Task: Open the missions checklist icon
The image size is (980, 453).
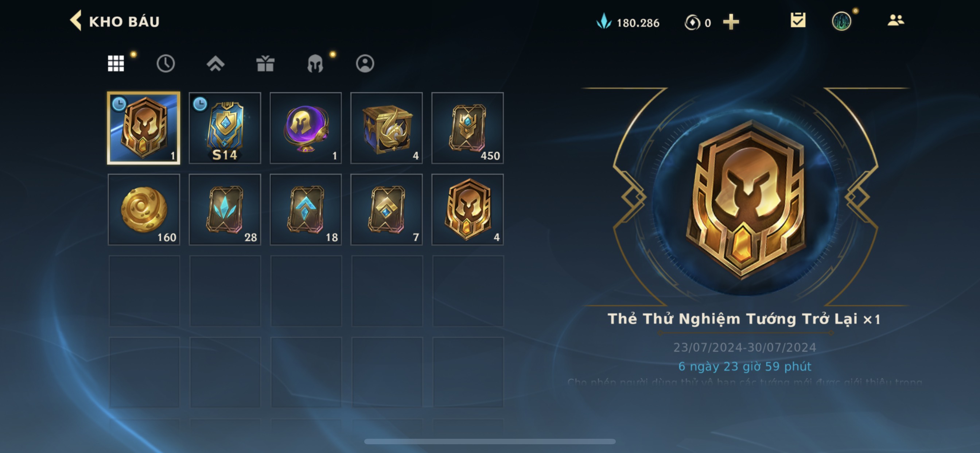Action: point(798,20)
